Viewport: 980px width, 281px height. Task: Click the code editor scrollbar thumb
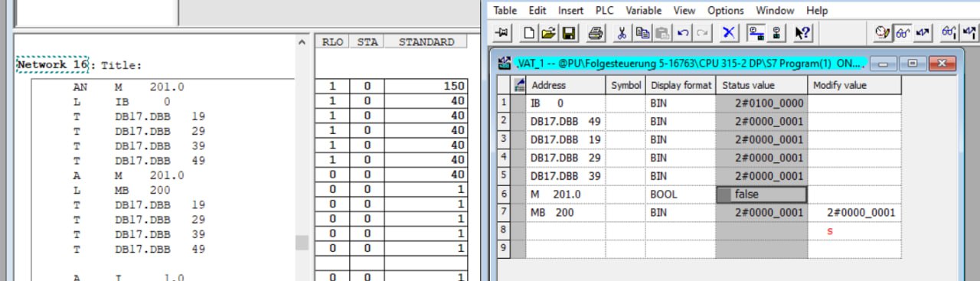coord(302,243)
